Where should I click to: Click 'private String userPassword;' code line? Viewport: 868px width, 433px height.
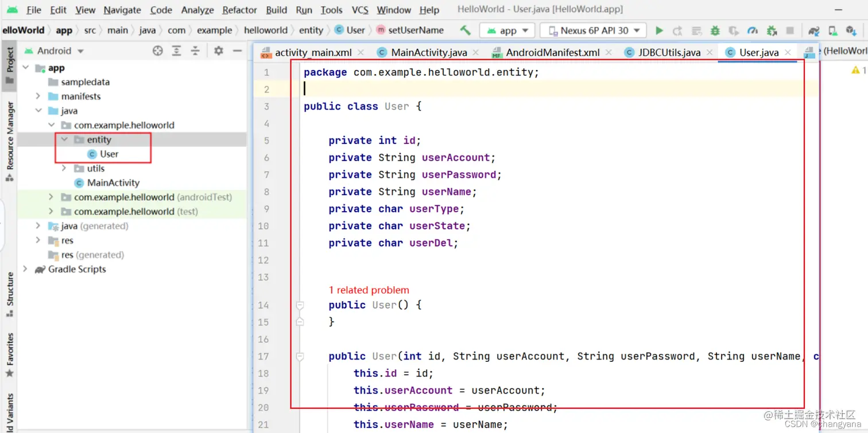point(415,174)
